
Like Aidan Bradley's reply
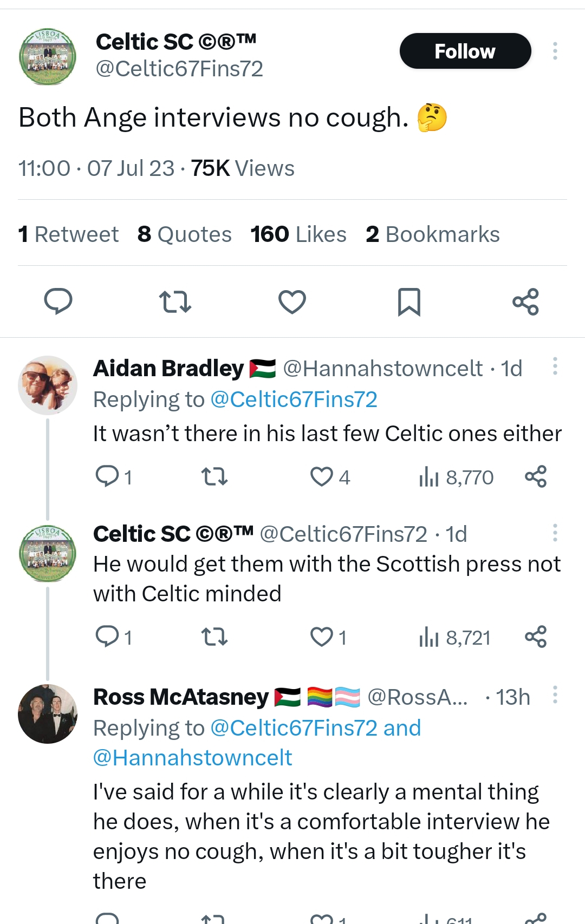point(322,477)
